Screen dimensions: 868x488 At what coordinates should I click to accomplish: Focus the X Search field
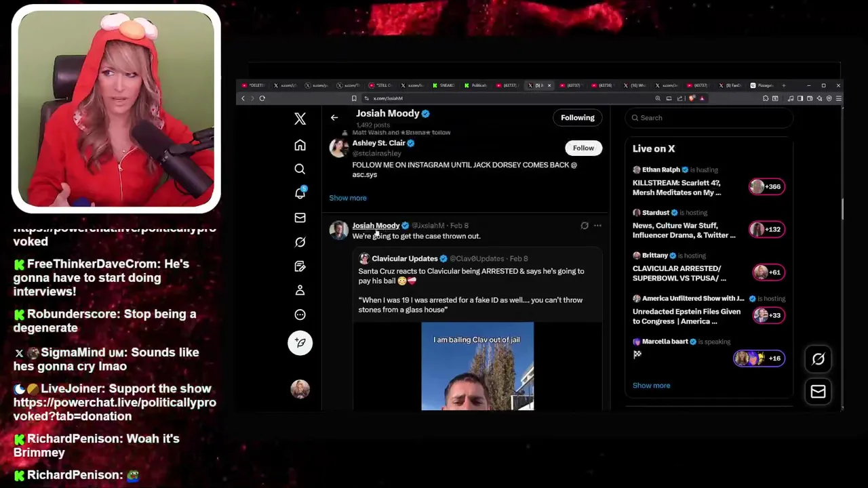click(x=709, y=118)
